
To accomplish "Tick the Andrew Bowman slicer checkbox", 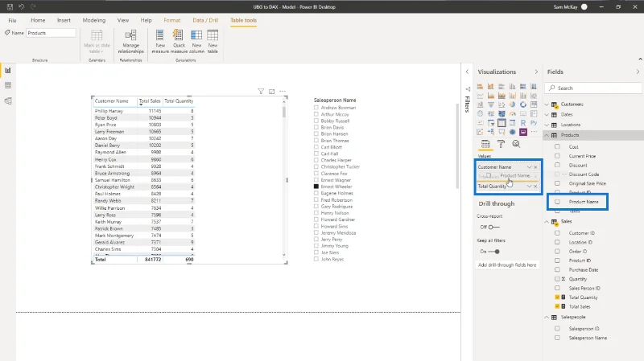I will point(316,108).
